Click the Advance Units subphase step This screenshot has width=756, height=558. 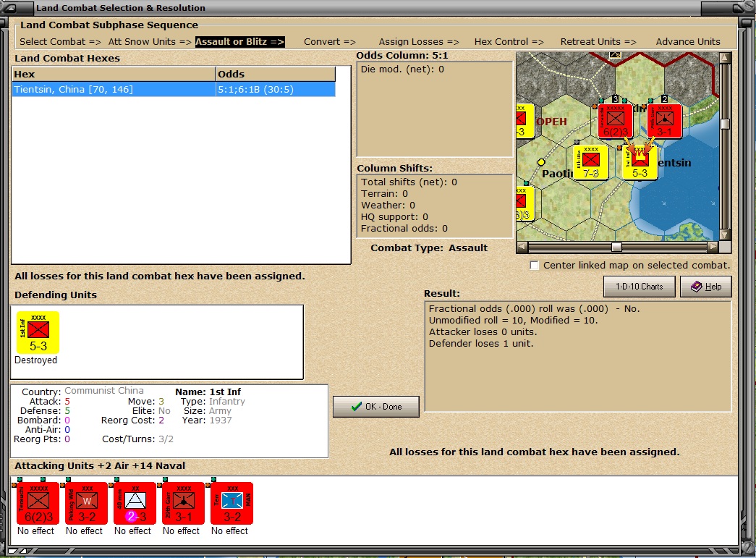pyautogui.click(x=688, y=42)
